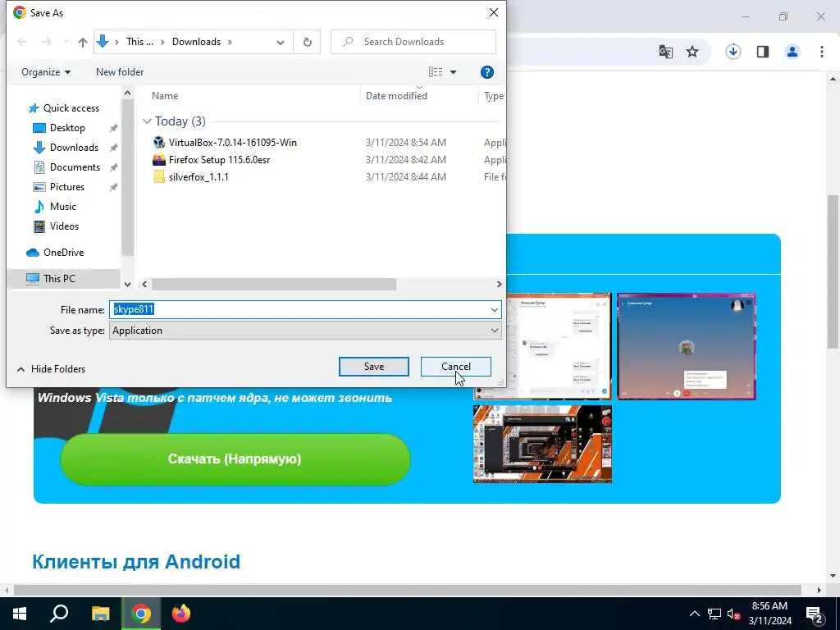Image resolution: width=840 pixels, height=630 pixels.
Task: Bookmark this page with star icon
Action: point(692,52)
